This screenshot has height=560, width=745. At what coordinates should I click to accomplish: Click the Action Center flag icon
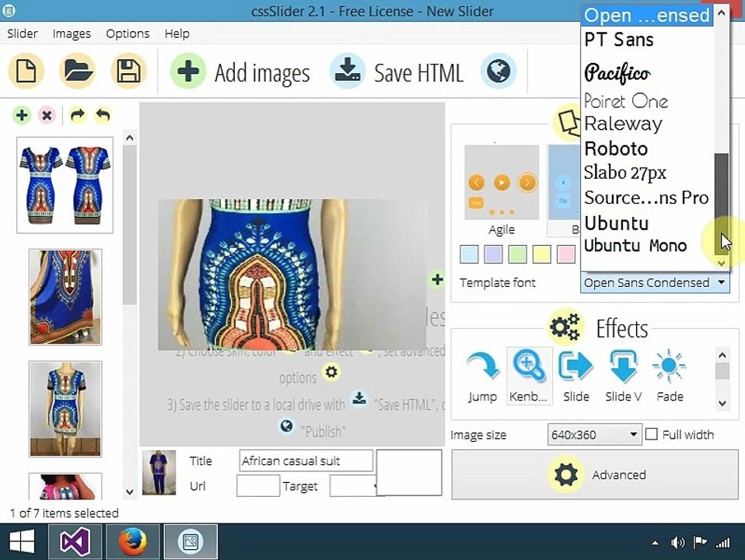click(x=699, y=542)
